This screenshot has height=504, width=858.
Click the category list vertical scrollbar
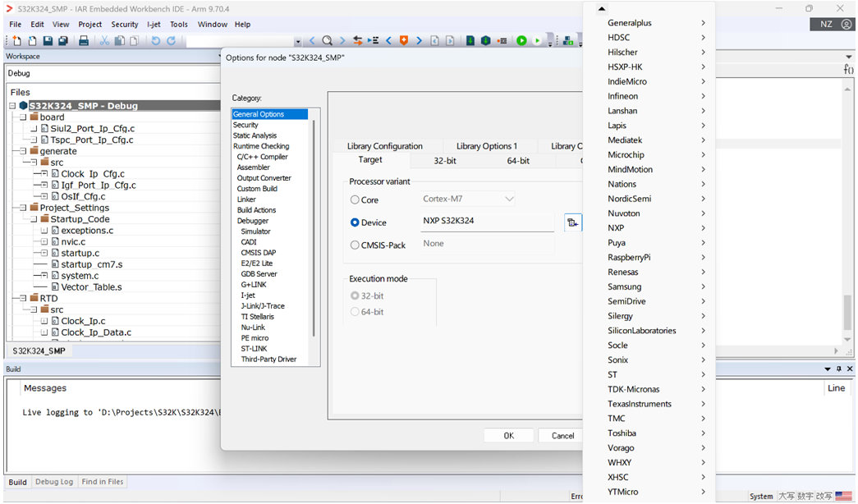coord(314,227)
